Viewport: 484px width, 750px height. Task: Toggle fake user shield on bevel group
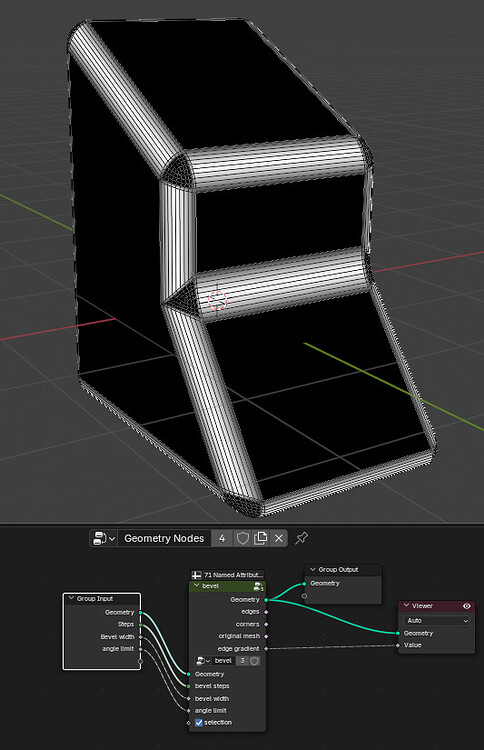click(x=255, y=661)
